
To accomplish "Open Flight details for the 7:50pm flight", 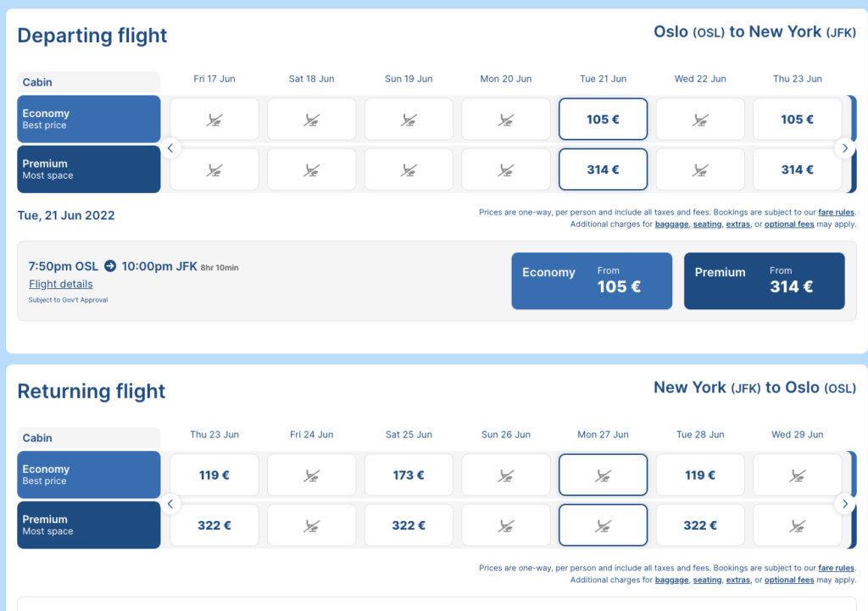I will pos(61,284).
